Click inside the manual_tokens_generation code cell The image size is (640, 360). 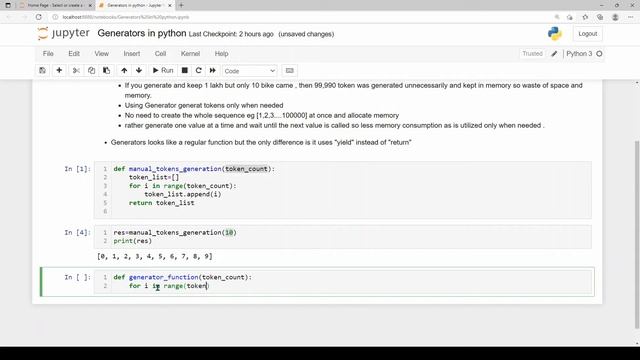342,190
